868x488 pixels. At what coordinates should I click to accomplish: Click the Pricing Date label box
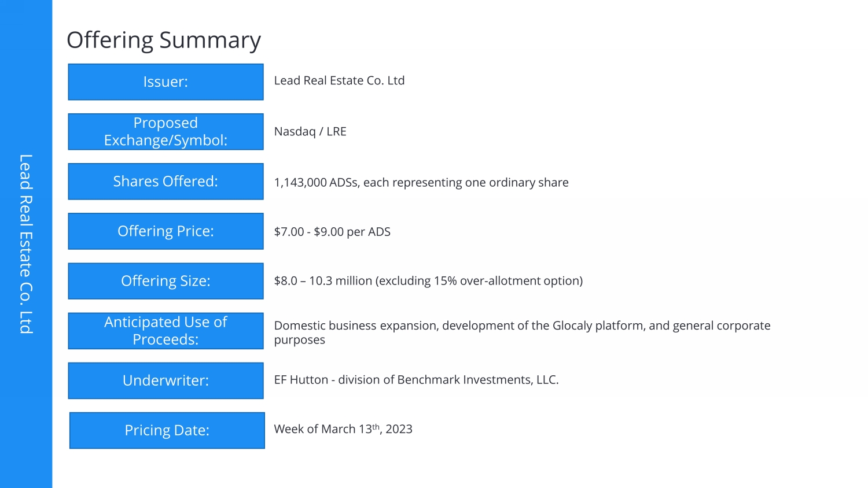point(167,430)
